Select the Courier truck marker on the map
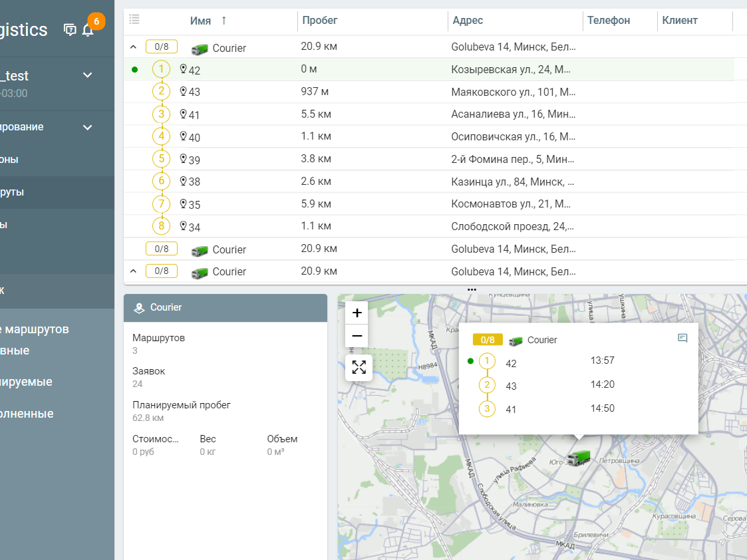 pos(578,458)
